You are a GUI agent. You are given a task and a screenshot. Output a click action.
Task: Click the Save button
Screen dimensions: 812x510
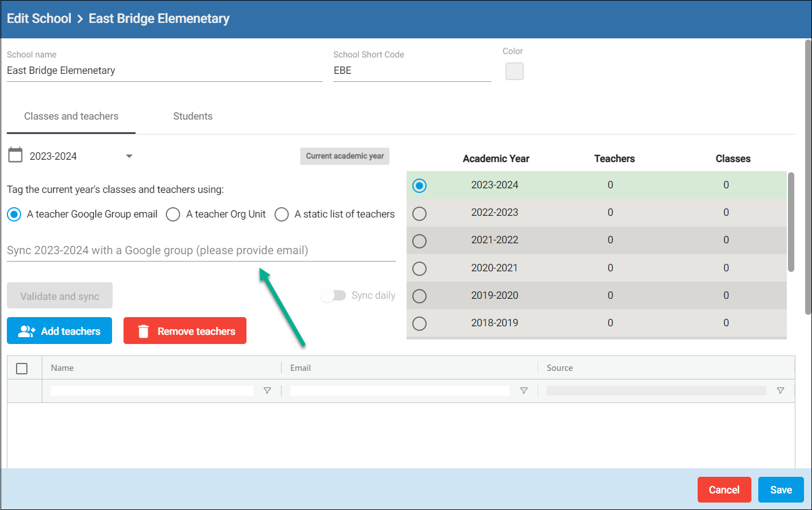click(781, 490)
